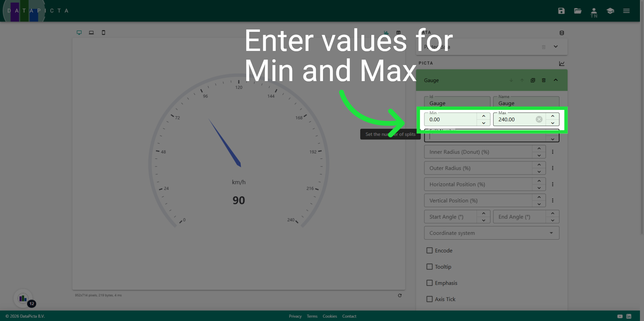Decrease the Max value
Image resolution: width=644 pixels, height=321 pixels.
pos(552,123)
